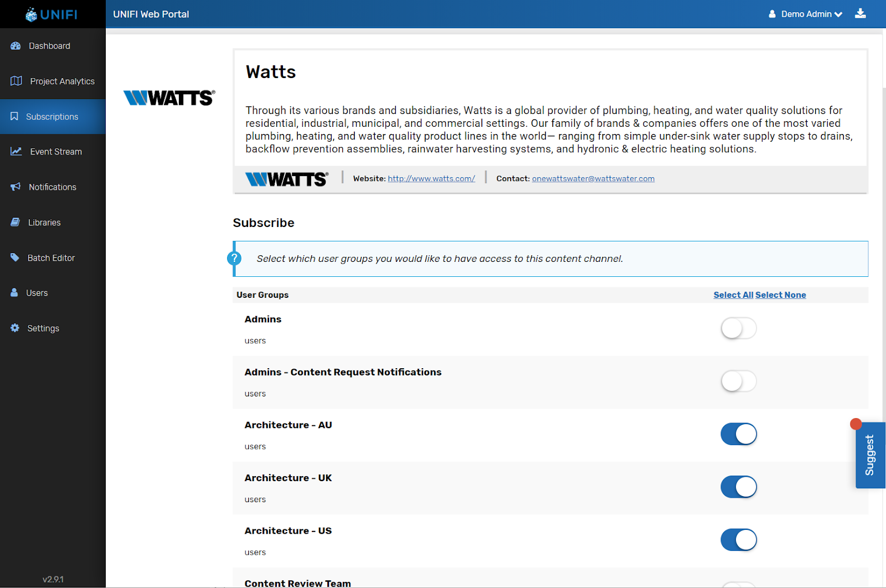Click the download icon in the header
This screenshot has height=588, width=886.
click(x=860, y=13)
